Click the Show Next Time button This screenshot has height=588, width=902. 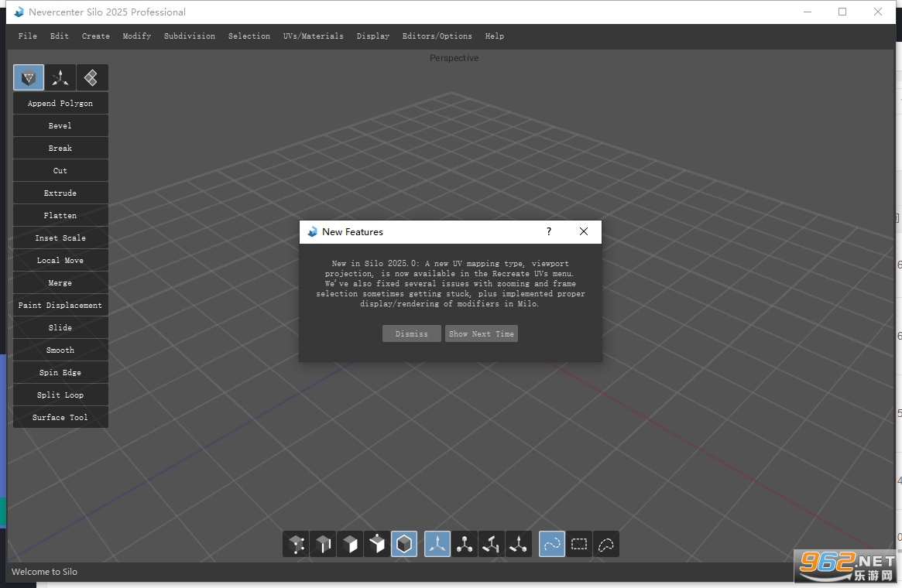click(x=482, y=334)
